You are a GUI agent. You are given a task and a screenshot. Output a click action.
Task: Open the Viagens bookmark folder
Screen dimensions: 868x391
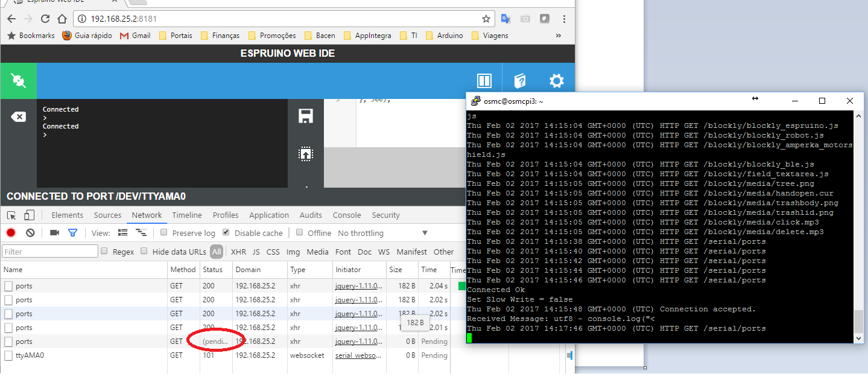coord(490,36)
